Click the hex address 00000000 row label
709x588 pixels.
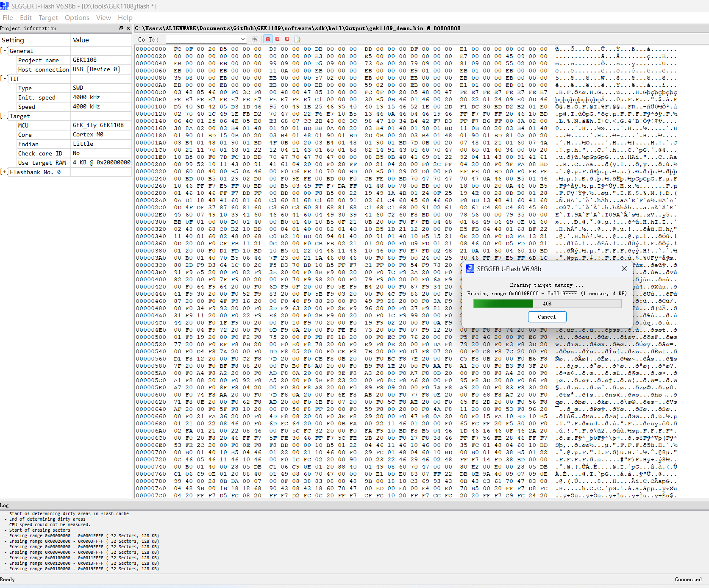point(151,49)
